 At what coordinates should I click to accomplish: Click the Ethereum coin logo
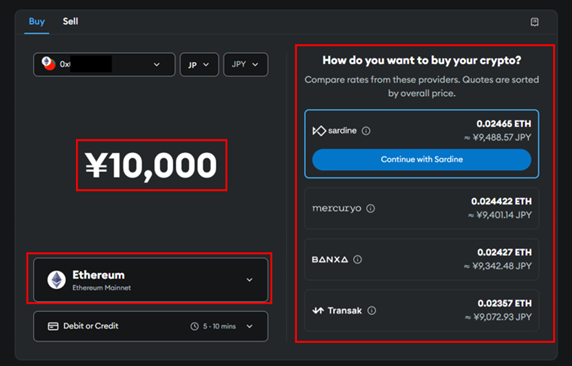[x=57, y=280]
